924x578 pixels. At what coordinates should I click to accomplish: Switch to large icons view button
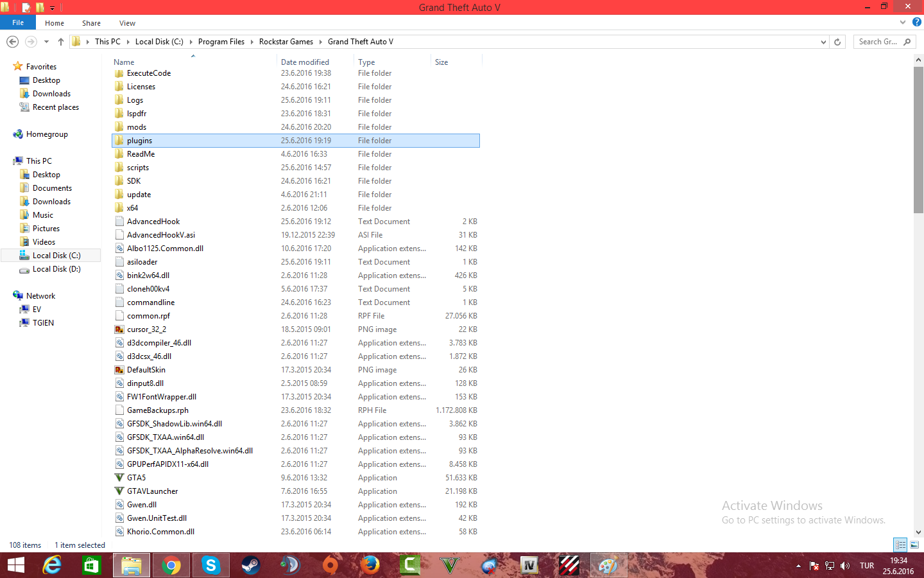(x=914, y=545)
